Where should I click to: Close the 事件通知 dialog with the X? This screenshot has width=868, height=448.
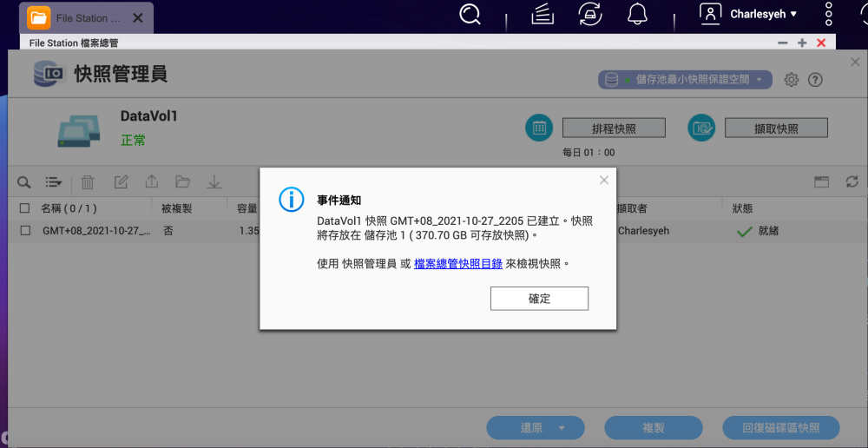(x=604, y=181)
